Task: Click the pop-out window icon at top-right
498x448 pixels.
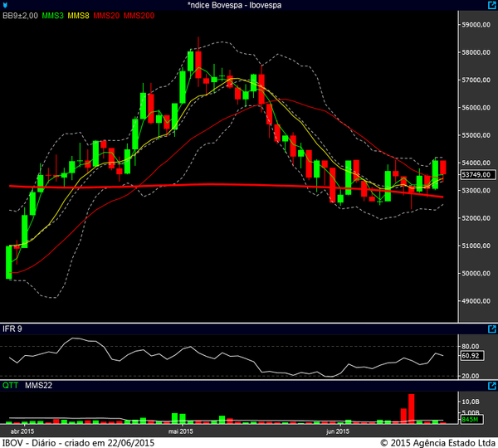Action: [x=491, y=6]
